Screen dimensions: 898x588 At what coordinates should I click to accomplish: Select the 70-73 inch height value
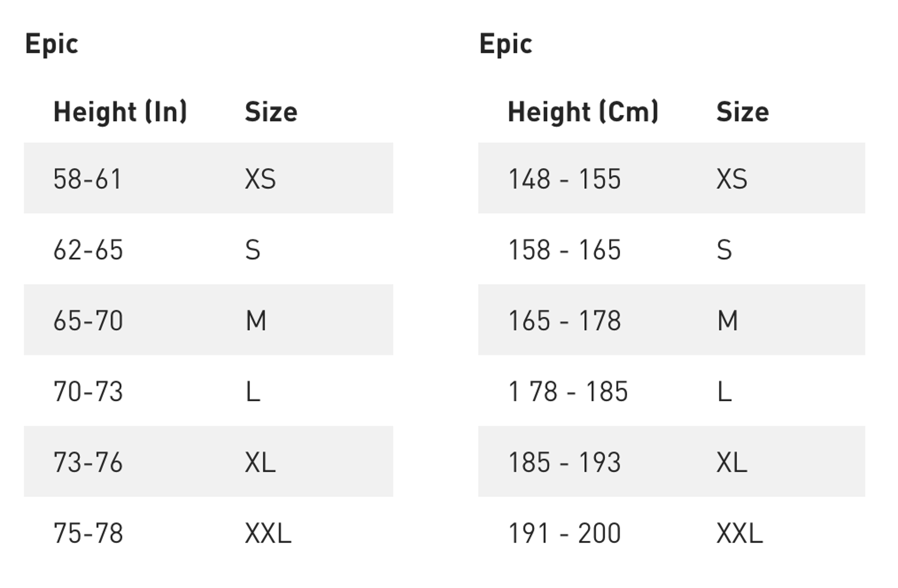[x=88, y=391]
